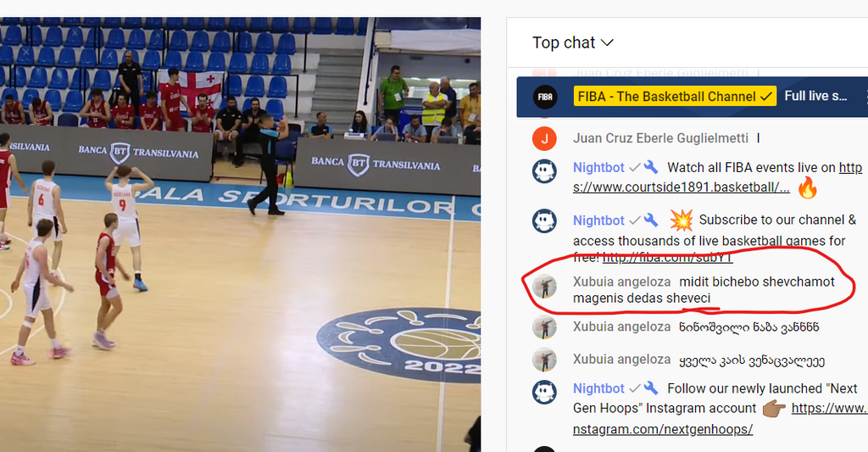Click the verified checkmark beside last Nightbot
The image size is (868, 452).
[x=634, y=388]
